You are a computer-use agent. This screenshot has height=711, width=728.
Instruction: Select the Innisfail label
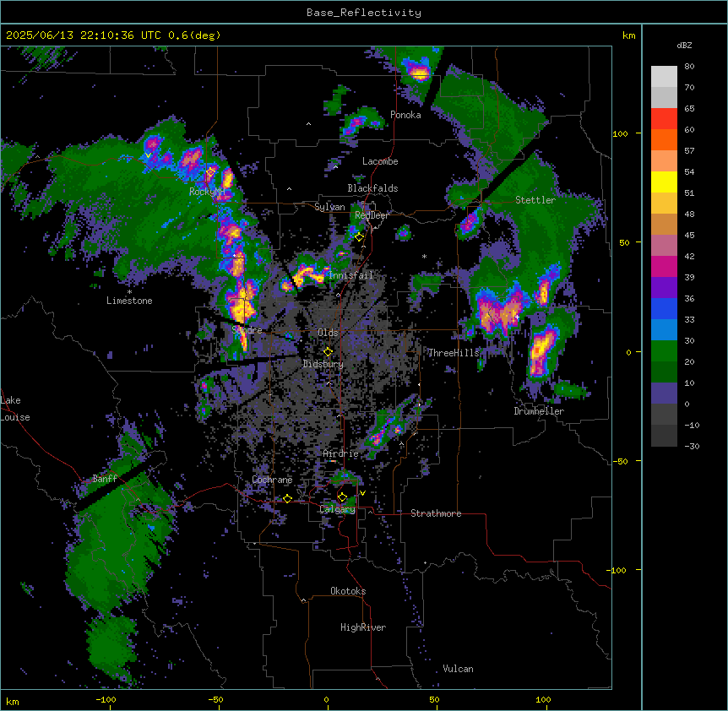pos(350,275)
